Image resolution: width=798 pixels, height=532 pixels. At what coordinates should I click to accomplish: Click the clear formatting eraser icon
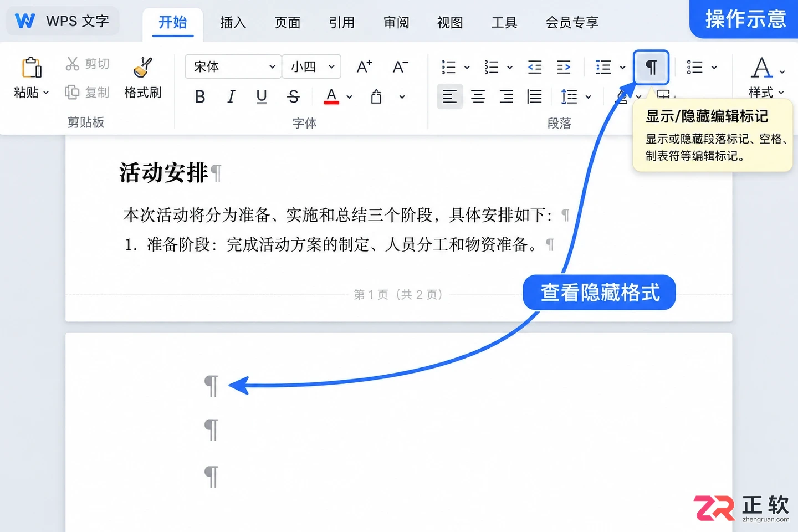(376, 96)
